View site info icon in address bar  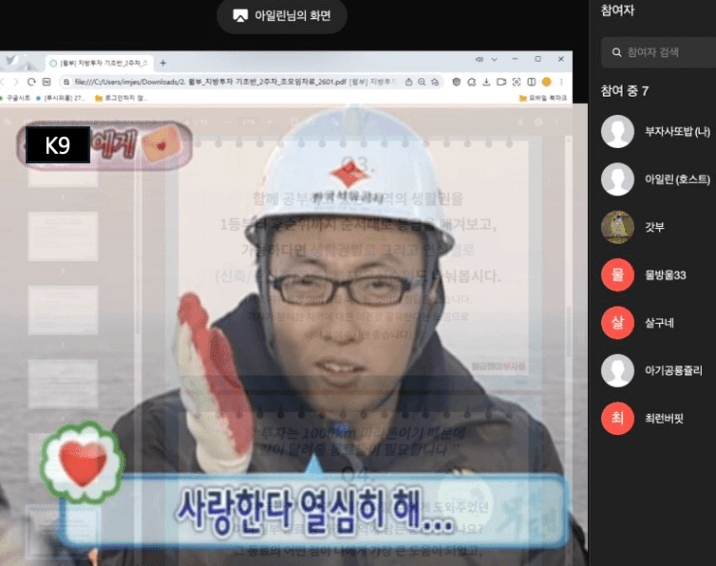(67, 82)
